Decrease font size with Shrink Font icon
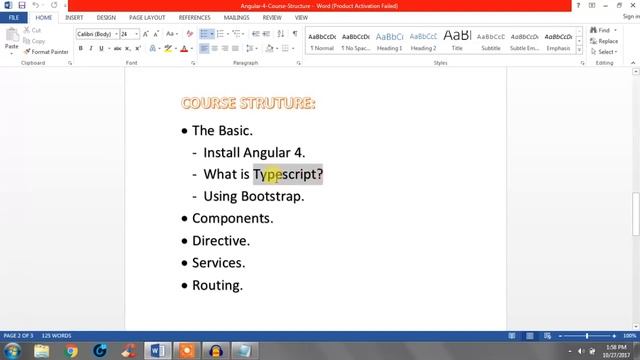This screenshot has height=360, width=640. tap(156, 34)
